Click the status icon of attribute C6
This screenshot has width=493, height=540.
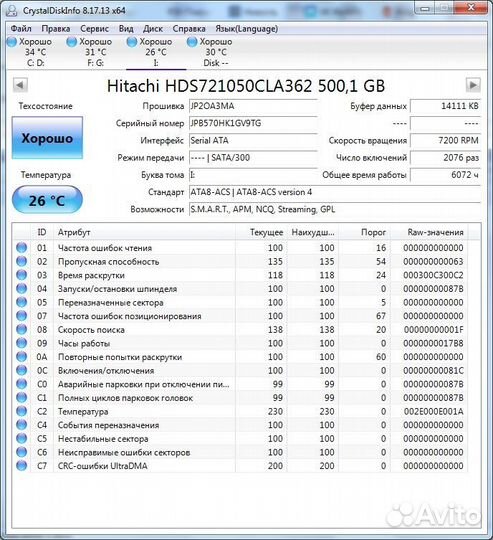point(21,452)
